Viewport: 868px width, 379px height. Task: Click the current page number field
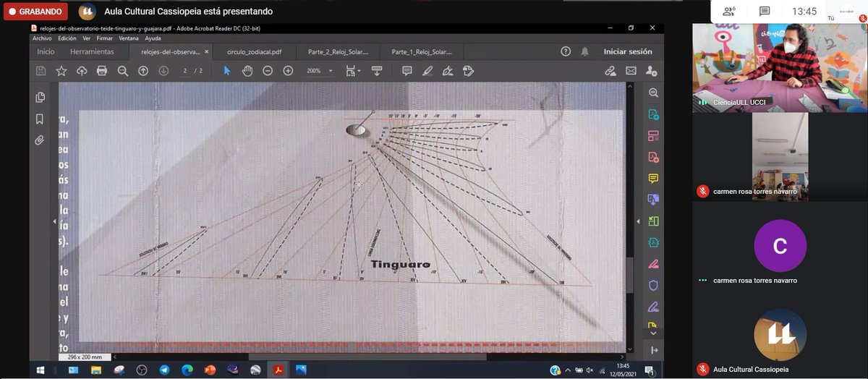tap(185, 71)
